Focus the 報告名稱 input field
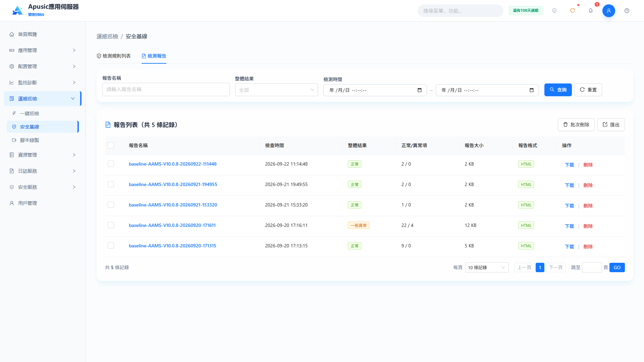 tap(166, 89)
